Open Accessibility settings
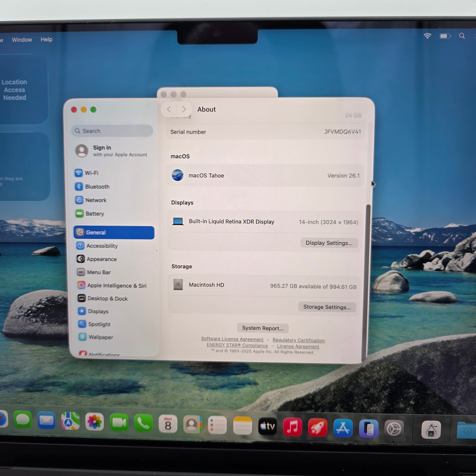This screenshot has width=476, height=476. point(102,246)
